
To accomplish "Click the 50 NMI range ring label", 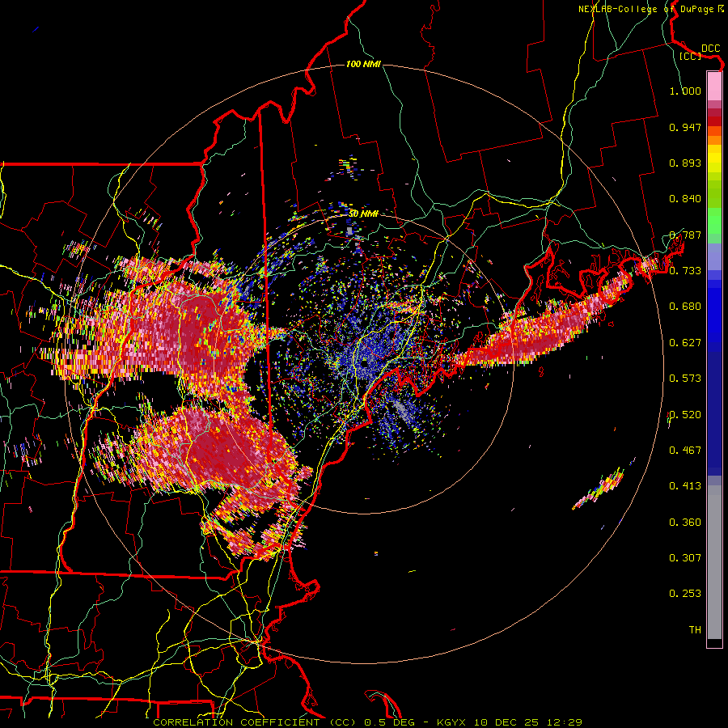I will coord(363,214).
